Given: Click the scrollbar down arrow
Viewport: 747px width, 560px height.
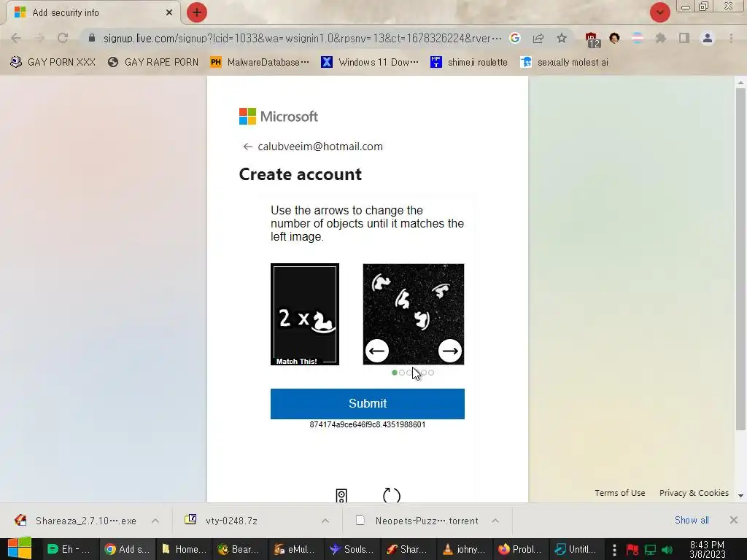Looking at the screenshot, I should tap(740, 496).
